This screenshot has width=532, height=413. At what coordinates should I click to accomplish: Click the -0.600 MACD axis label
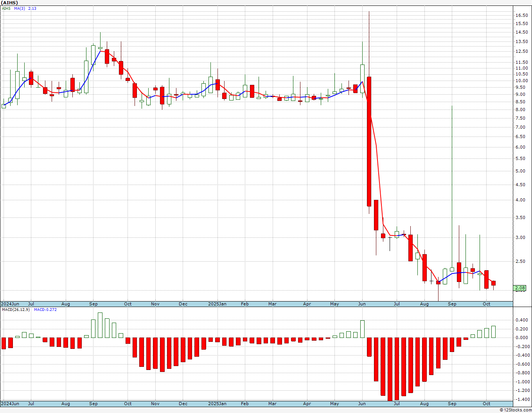tap(522, 364)
